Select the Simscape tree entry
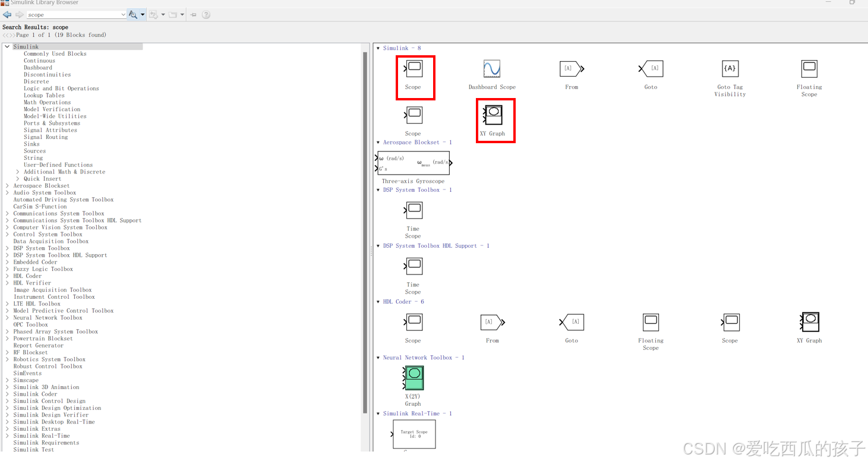The image size is (868, 464). (26, 380)
